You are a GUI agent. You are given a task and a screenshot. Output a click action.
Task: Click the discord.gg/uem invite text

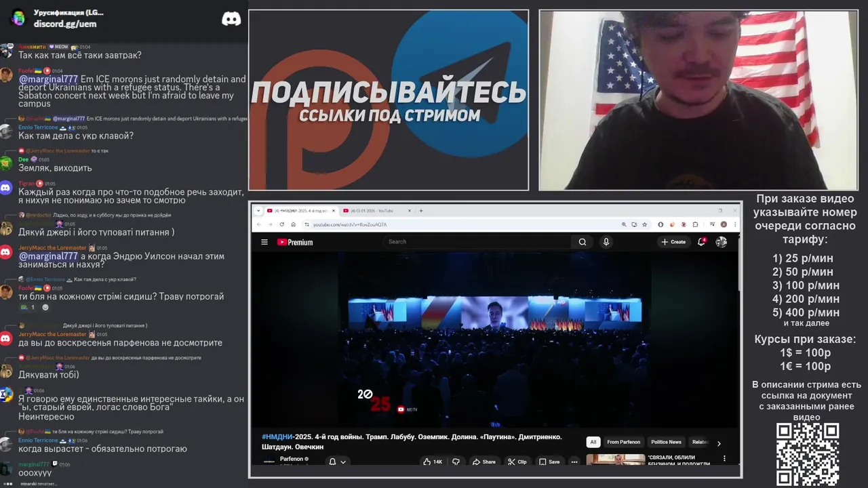point(65,24)
